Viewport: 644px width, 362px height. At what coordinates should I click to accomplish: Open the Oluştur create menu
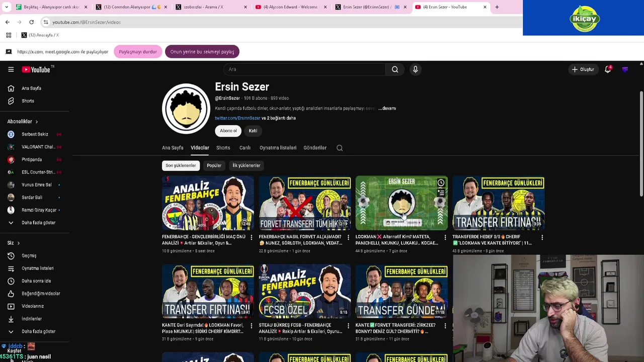tap(583, 69)
